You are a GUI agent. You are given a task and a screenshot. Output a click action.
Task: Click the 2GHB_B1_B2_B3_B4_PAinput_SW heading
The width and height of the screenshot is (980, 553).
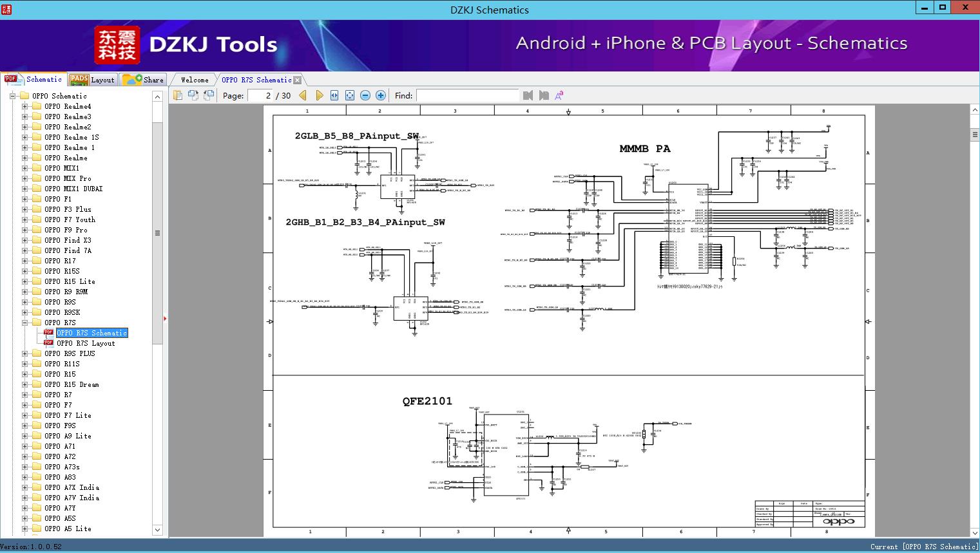(x=365, y=222)
